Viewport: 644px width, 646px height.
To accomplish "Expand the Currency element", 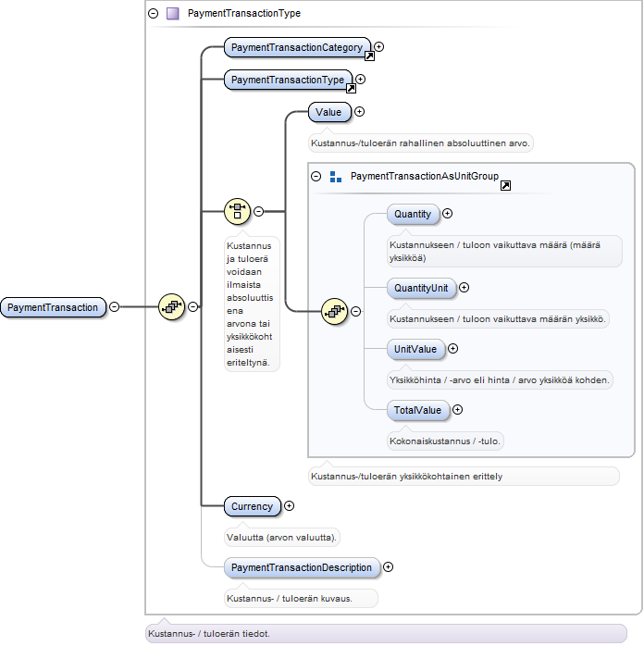I will (289, 506).
